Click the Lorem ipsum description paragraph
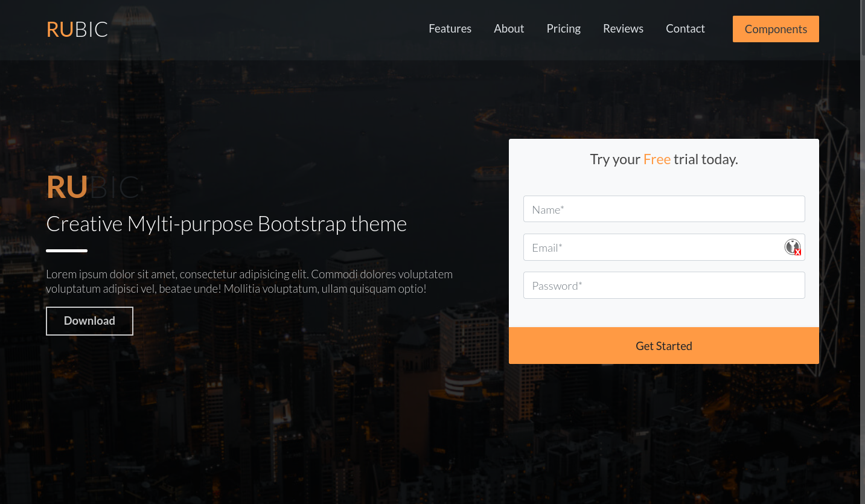This screenshot has width=865, height=504. pos(249,281)
